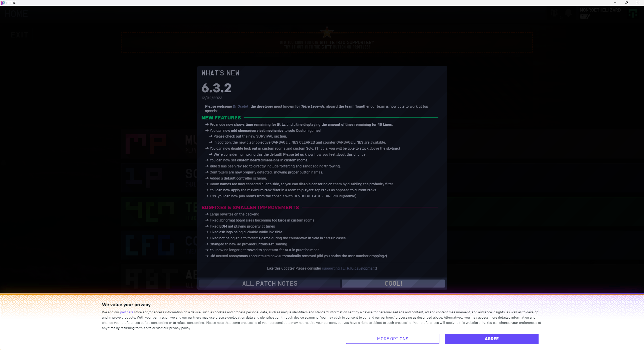Click the online players icon in the header

point(554,13)
